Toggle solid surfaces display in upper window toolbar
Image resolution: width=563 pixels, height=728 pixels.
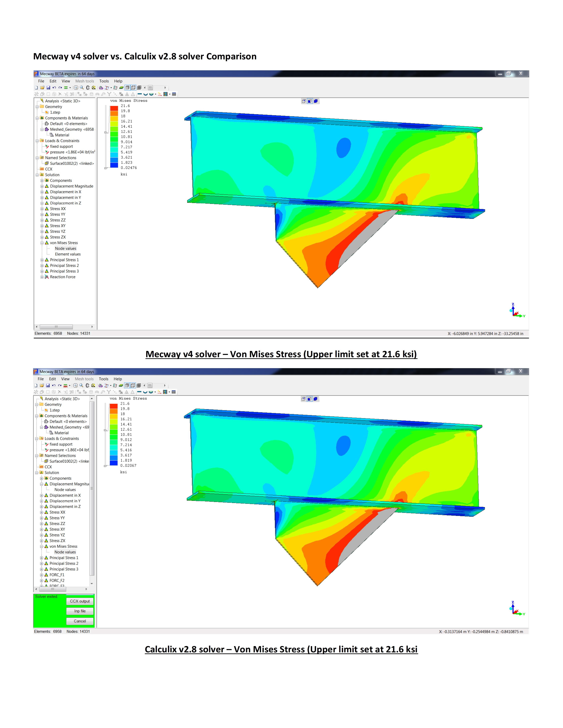(127, 88)
